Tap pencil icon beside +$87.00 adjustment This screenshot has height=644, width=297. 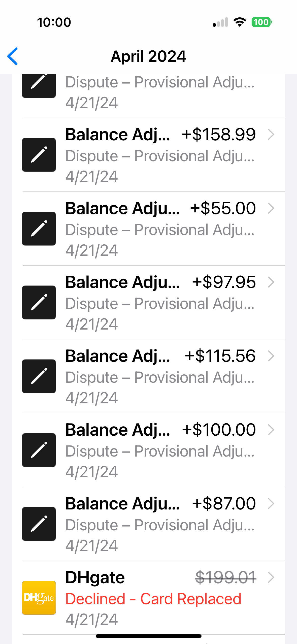(x=39, y=524)
